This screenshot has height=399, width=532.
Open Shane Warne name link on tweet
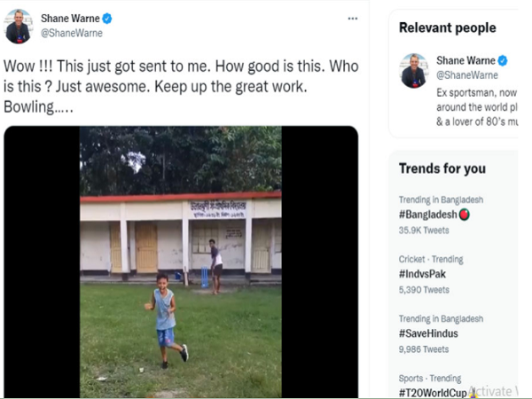[x=69, y=18]
